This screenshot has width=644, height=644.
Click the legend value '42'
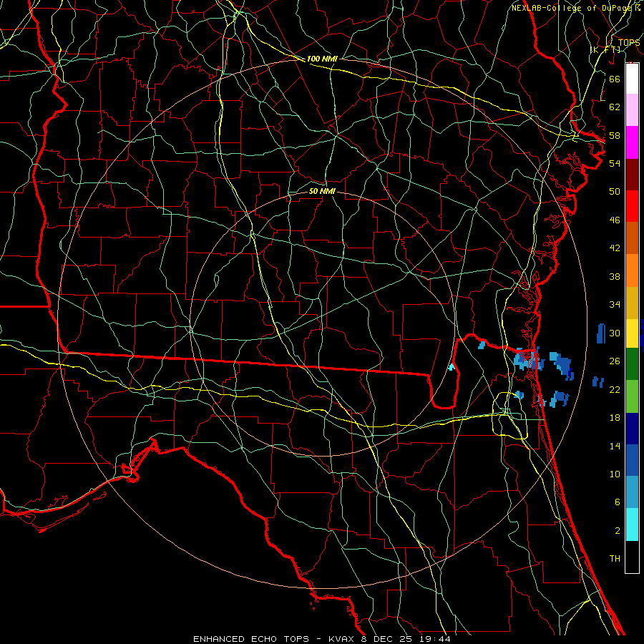pyautogui.click(x=615, y=248)
